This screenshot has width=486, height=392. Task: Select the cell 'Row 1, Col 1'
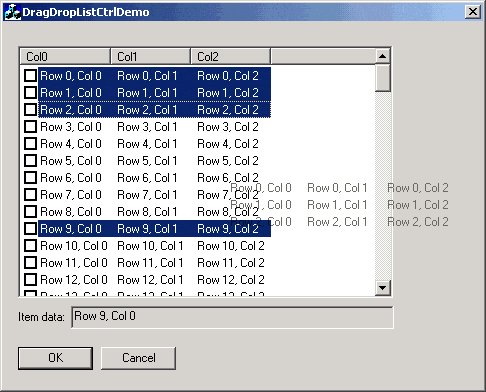click(x=147, y=93)
